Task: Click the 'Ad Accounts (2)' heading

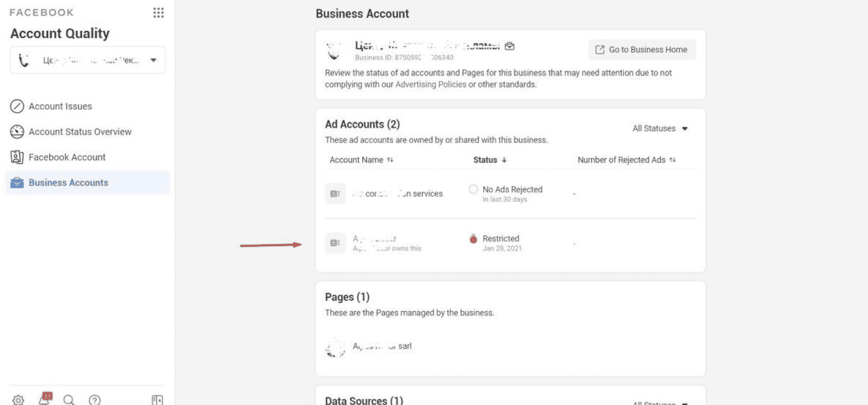Action: (x=362, y=124)
